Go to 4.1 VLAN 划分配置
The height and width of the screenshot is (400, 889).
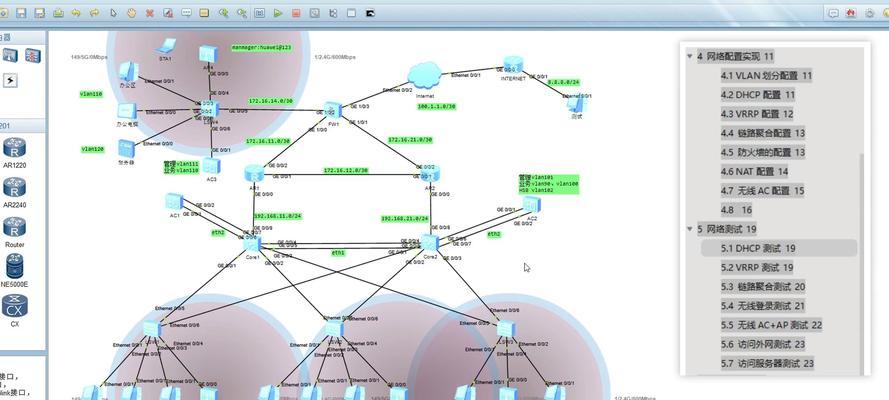click(767, 75)
